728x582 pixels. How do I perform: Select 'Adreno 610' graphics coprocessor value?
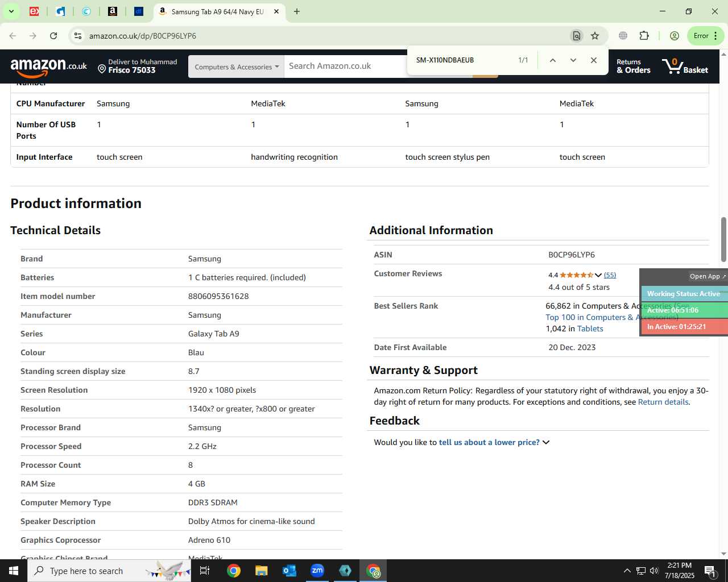(209, 540)
